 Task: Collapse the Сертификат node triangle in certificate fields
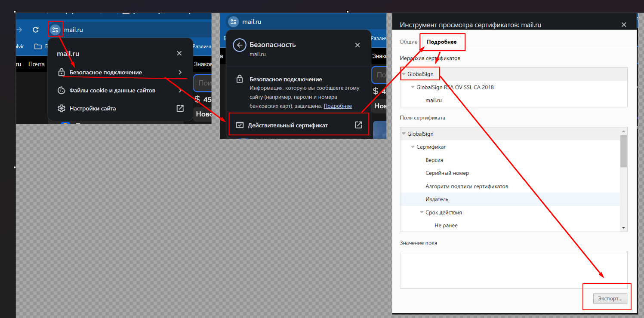pyautogui.click(x=413, y=147)
